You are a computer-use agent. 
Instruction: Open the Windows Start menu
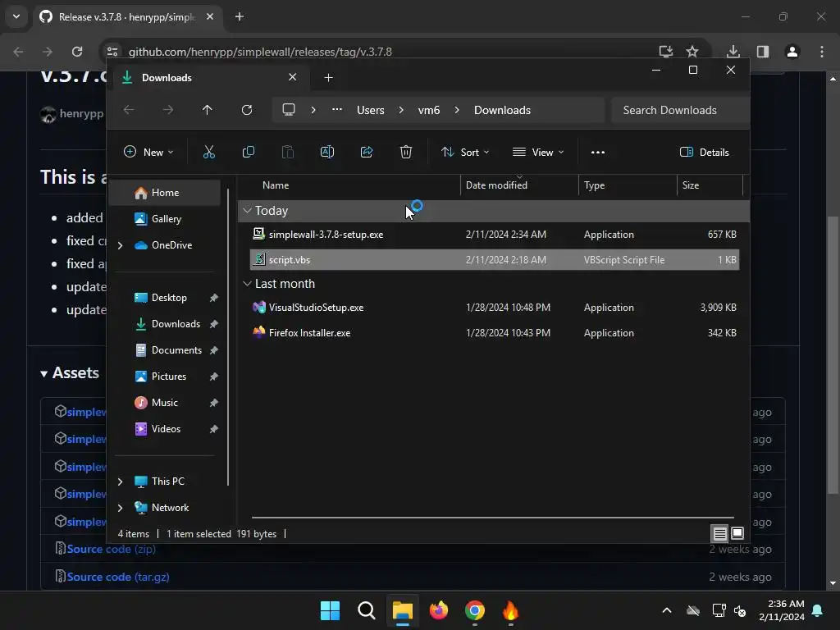pyautogui.click(x=330, y=610)
